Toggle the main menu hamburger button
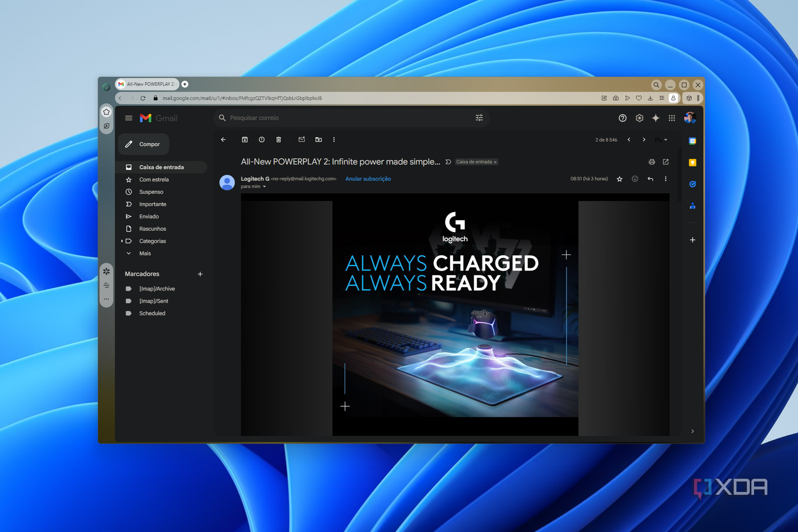 click(x=129, y=118)
